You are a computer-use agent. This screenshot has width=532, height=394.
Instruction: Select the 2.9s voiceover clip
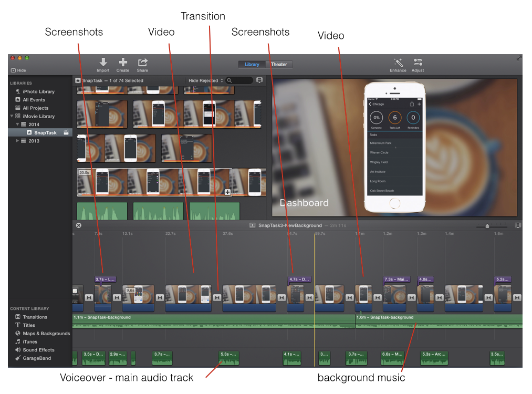[118, 358]
